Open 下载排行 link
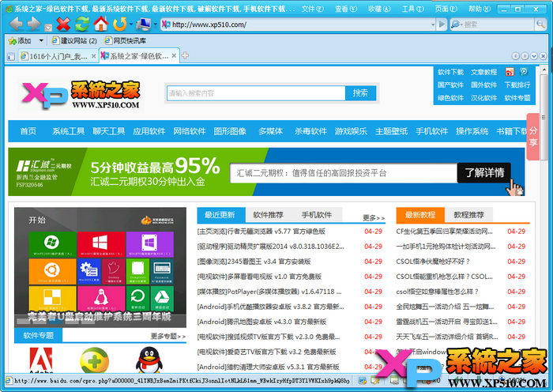This screenshot has height=392, width=553. (x=517, y=85)
